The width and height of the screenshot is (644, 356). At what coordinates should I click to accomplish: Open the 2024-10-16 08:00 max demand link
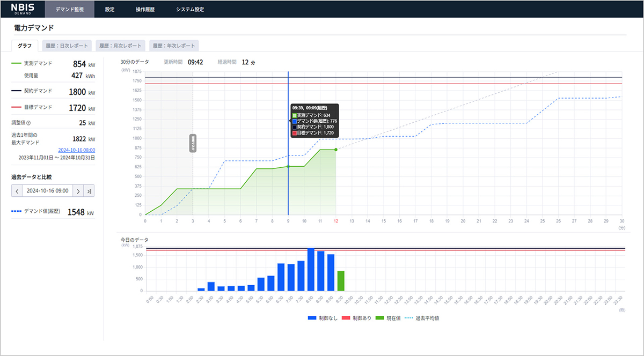click(76, 150)
